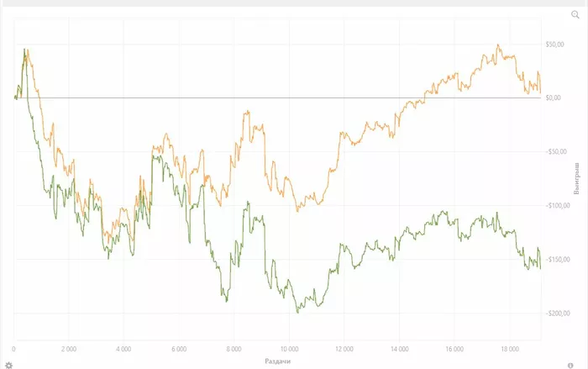Screen dimensions: 588x369
Task: Click the 6 000 x-axis tick label
Action: tap(179, 348)
